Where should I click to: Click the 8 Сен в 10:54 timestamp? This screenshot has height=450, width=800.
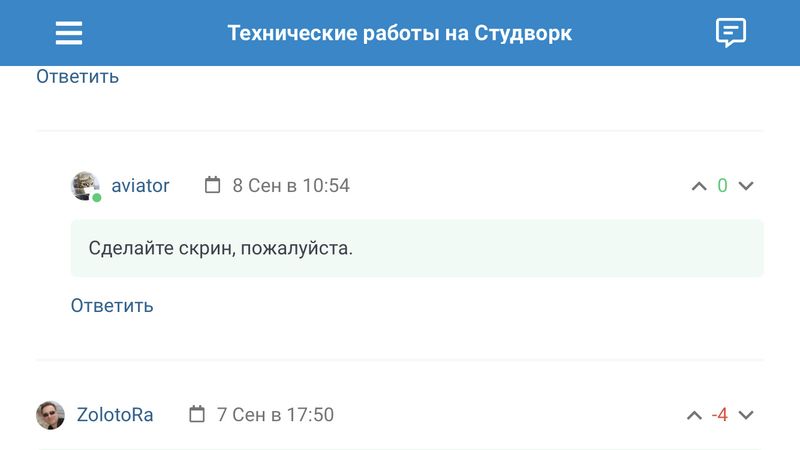(x=291, y=186)
